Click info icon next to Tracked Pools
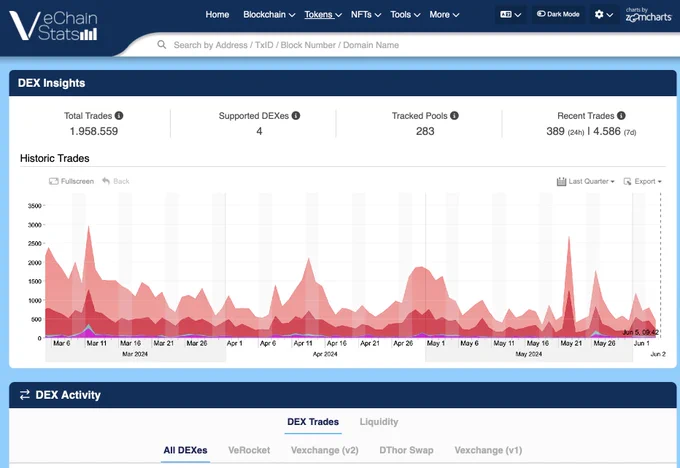Viewport: 680px width, 468px height. (454, 116)
